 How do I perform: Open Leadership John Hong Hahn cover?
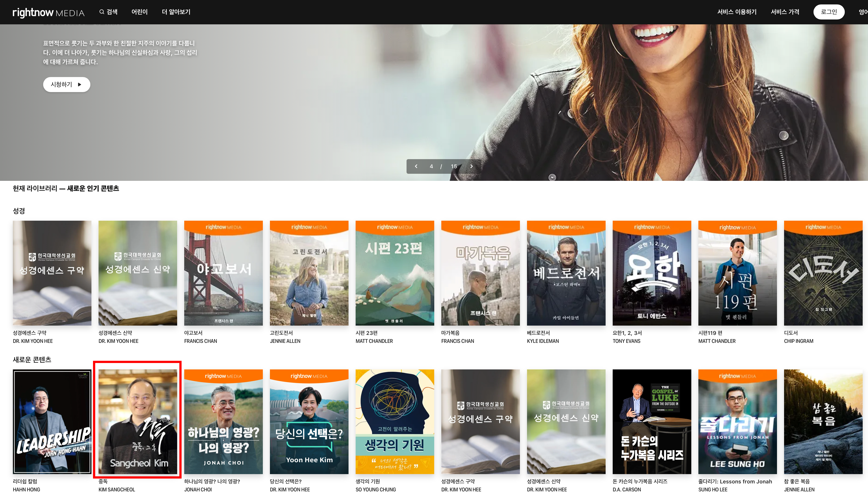tap(52, 422)
